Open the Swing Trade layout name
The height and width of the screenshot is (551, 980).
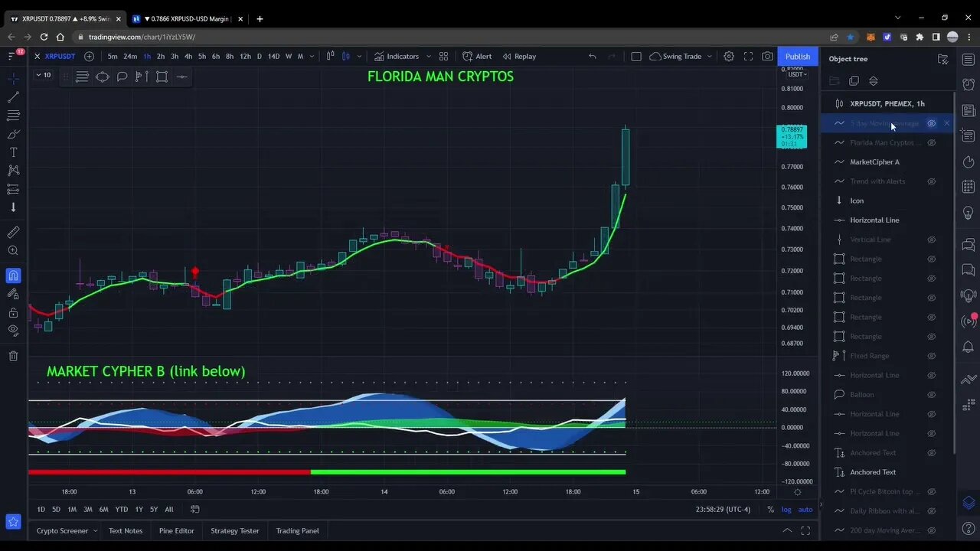pos(675,56)
